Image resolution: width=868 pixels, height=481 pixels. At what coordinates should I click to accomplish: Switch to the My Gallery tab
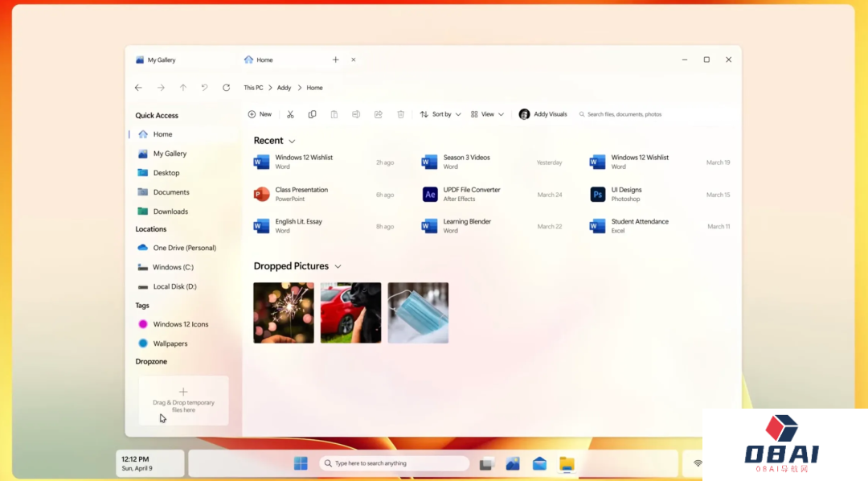(161, 60)
